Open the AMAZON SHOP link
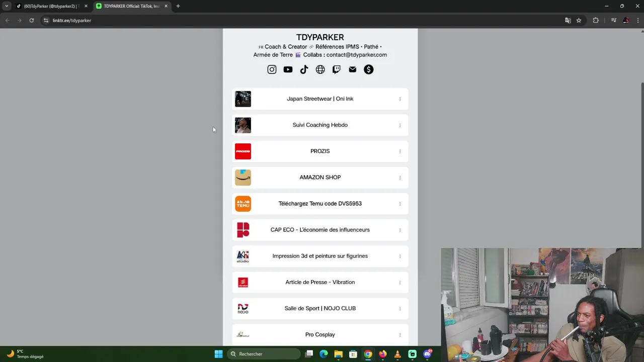644x362 pixels. [320, 177]
